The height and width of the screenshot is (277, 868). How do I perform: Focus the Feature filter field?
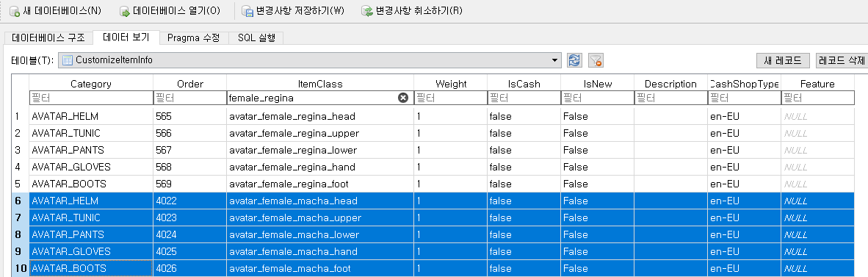817,98
